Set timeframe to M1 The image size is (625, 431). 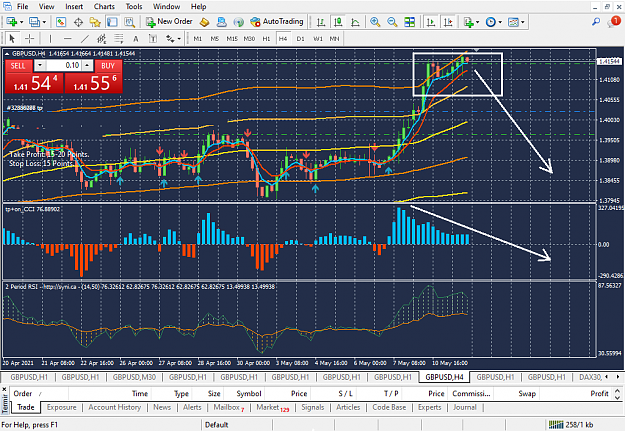[x=198, y=38]
